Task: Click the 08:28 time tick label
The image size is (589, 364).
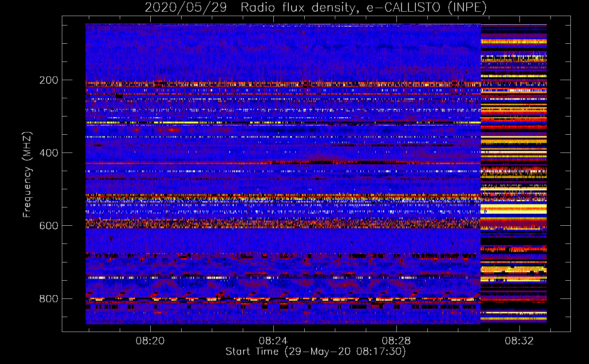Action: [x=396, y=341]
